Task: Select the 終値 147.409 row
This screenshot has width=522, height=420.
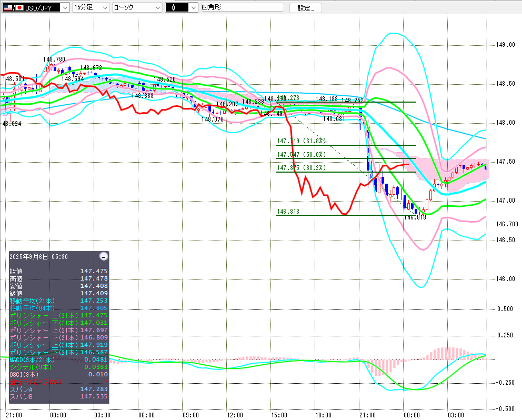Action: click(x=58, y=294)
